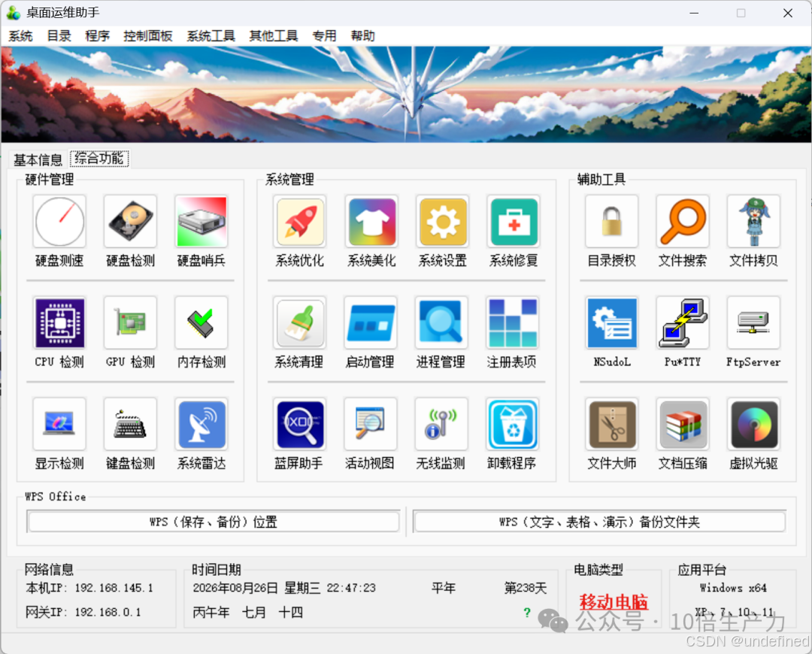Open the 程序 menu

(97, 36)
